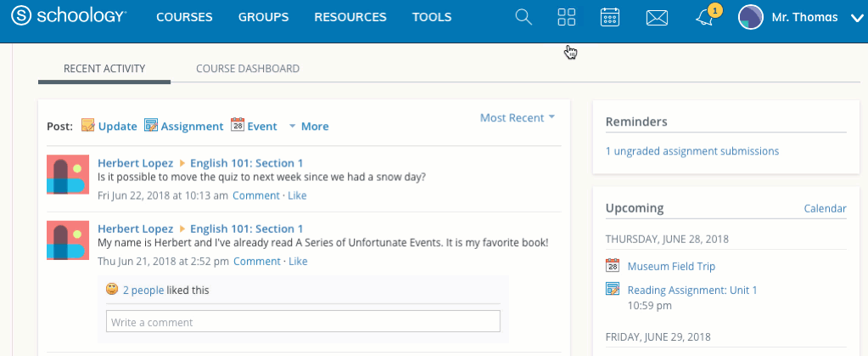868x356 pixels.
Task: Post a new Update
Action: [x=109, y=127]
